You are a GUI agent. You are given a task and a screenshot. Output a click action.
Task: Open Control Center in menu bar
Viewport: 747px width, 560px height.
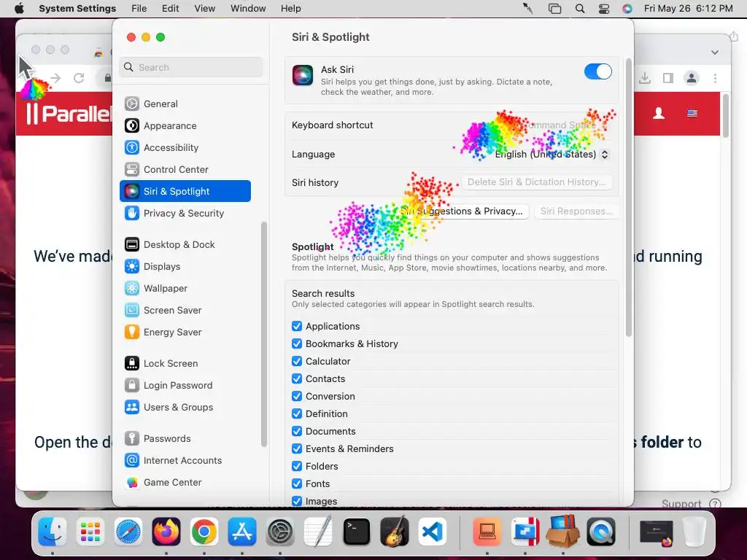point(603,9)
